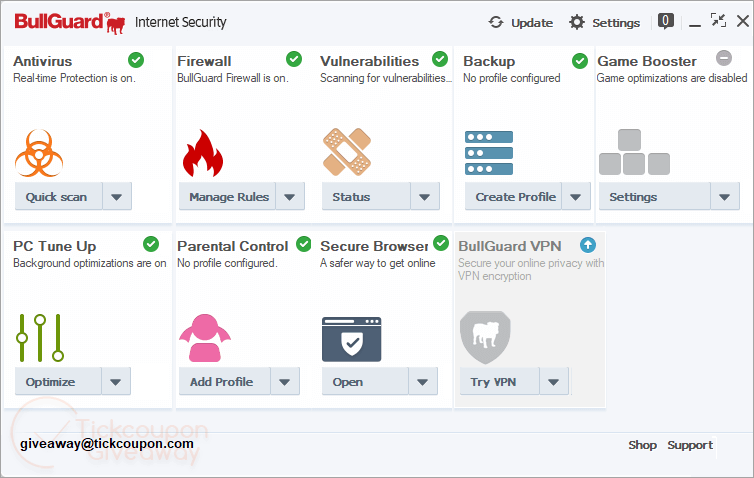This screenshot has width=754, height=478.
Task: Click the Antivirus biohazard icon
Action: coord(39,153)
